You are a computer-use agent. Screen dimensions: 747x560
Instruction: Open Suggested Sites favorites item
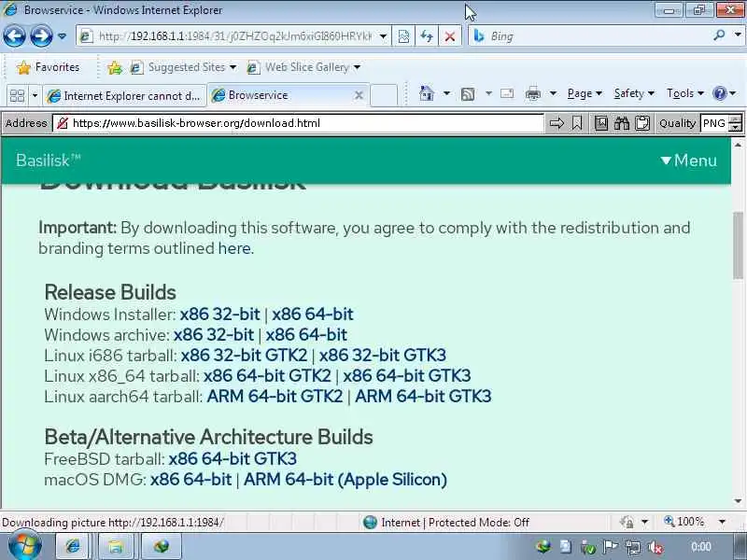(183, 67)
